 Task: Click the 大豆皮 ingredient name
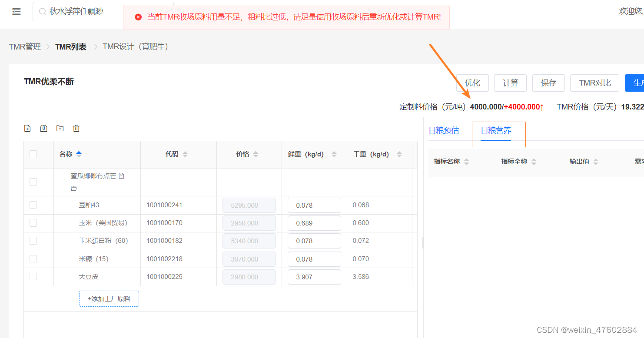point(89,276)
